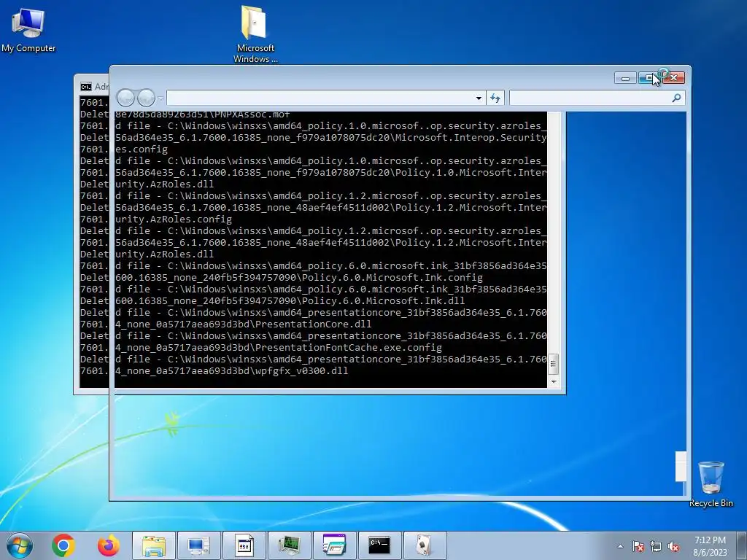Open the clock showing 7:12 PM

click(x=710, y=546)
